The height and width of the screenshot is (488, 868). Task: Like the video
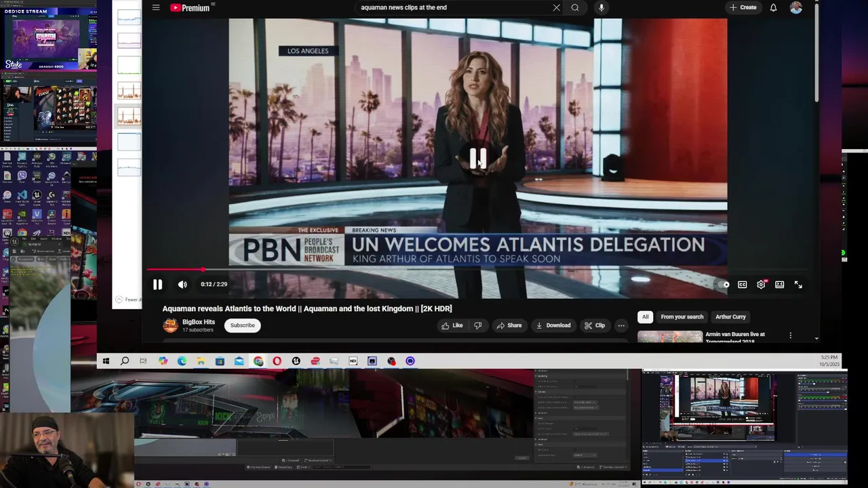click(452, 325)
